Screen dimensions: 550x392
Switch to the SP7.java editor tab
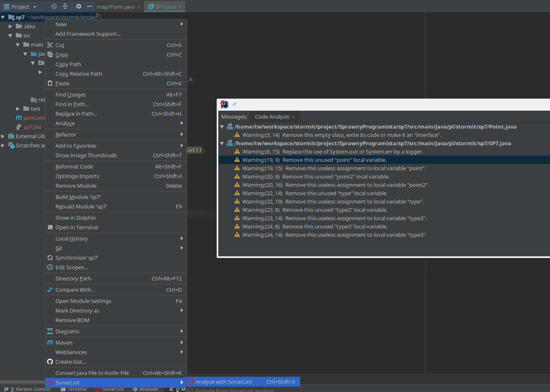point(165,7)
